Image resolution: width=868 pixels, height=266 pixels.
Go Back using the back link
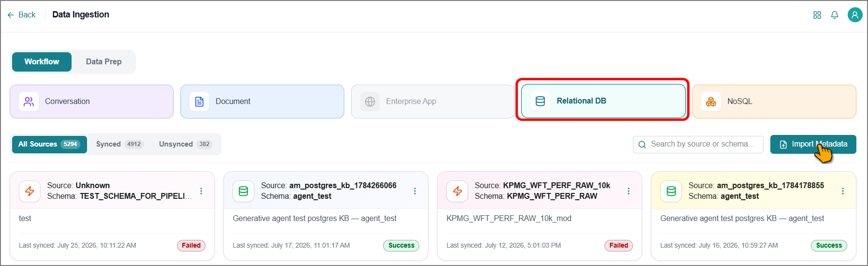click(22, 15)
